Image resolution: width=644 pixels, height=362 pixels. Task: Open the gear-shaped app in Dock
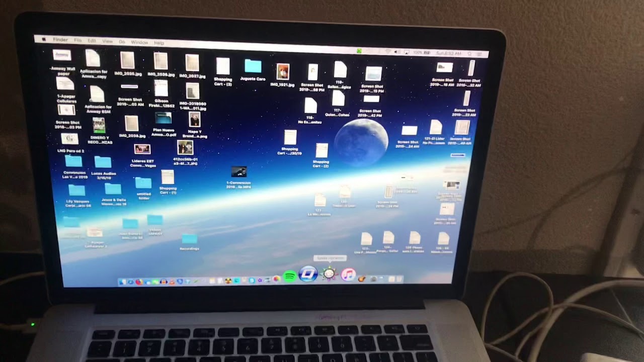tap(329, 274)
